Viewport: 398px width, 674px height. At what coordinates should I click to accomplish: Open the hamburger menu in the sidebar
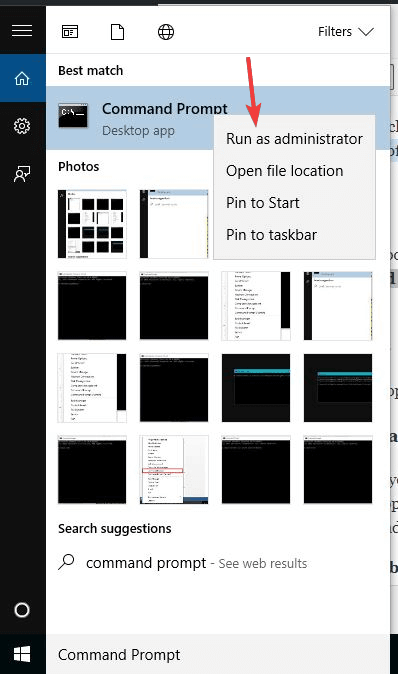pos(22,31)
